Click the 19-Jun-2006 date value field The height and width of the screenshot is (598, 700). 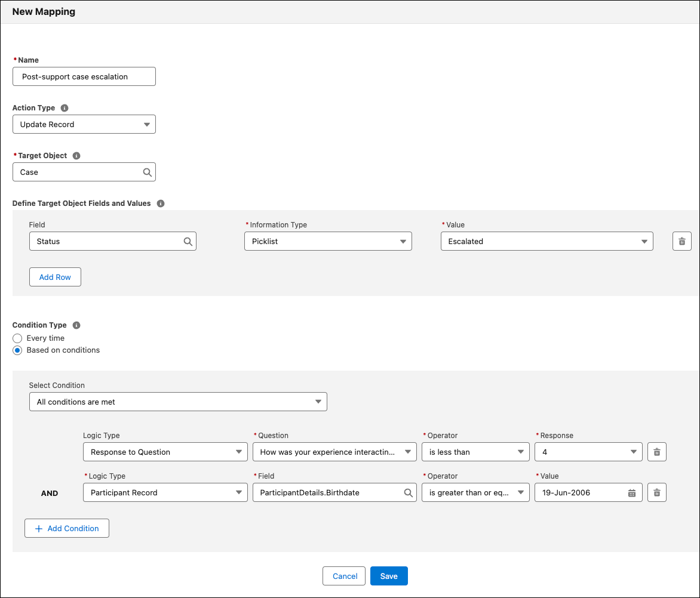click(588, 492)
